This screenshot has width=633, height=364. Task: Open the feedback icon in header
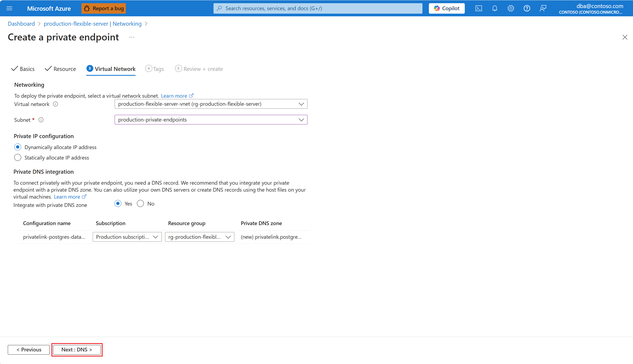pos(543,8)
